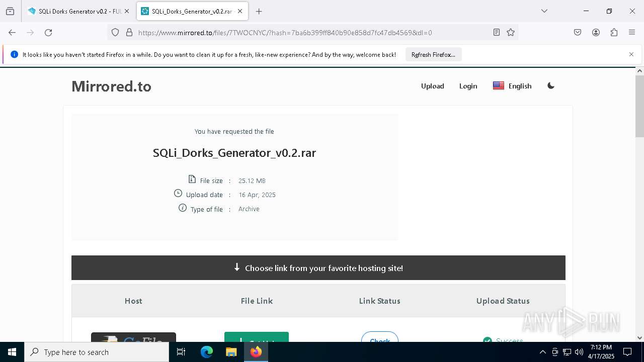View site security padlock info
Screen dimensions: 644x362
click(129, 33)
